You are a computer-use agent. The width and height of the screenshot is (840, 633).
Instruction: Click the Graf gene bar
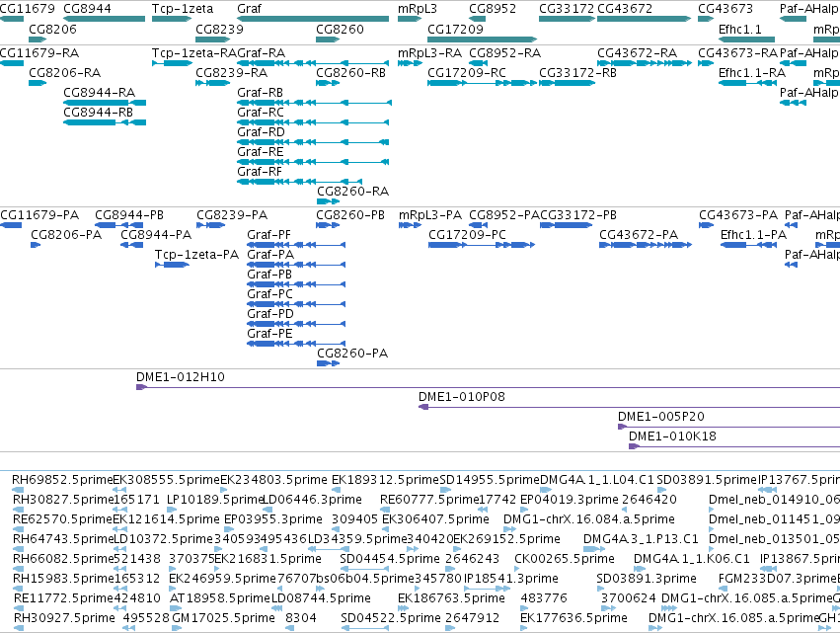point(313,19)
